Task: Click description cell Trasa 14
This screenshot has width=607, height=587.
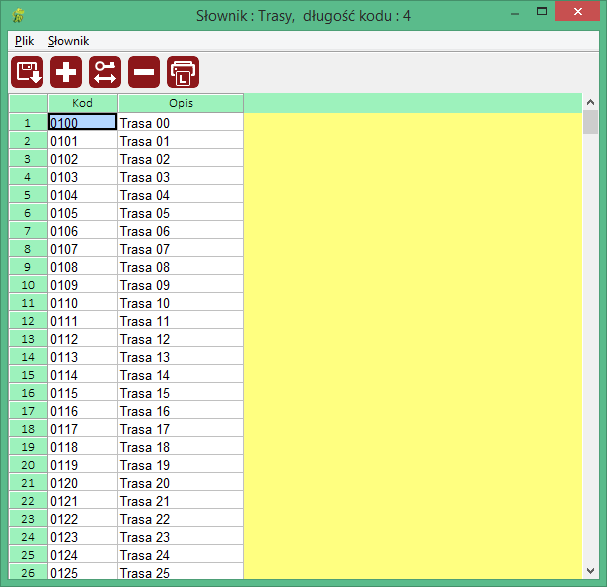Action: pos(181,375)
